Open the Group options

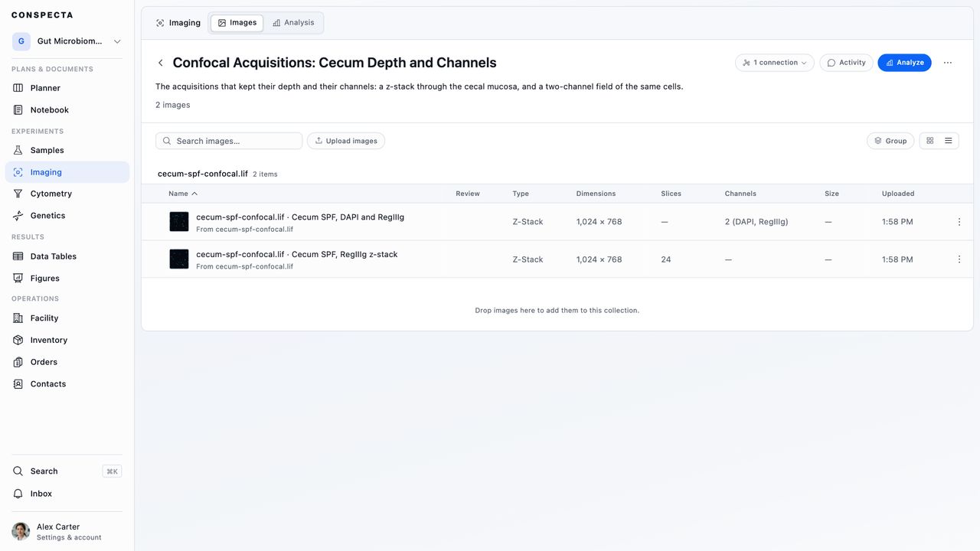(x=890, y=141)
